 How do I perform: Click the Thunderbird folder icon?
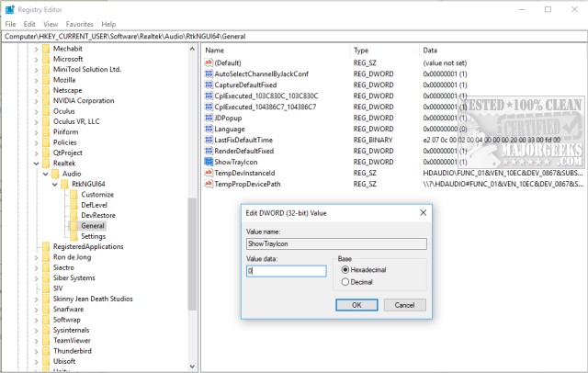[x=46, y=351]
